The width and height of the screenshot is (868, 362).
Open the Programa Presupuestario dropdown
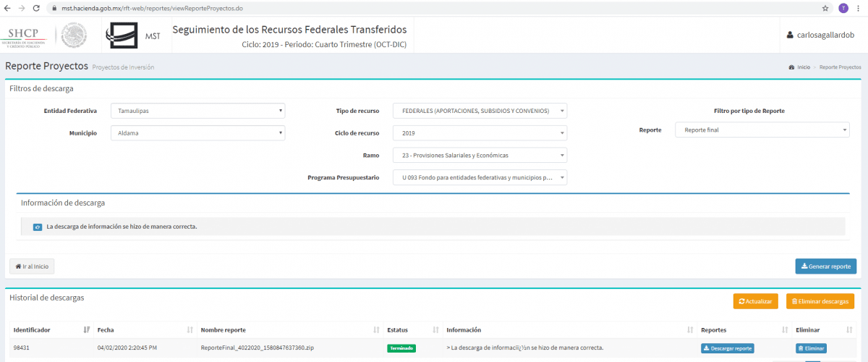click(x=480, y=177)
